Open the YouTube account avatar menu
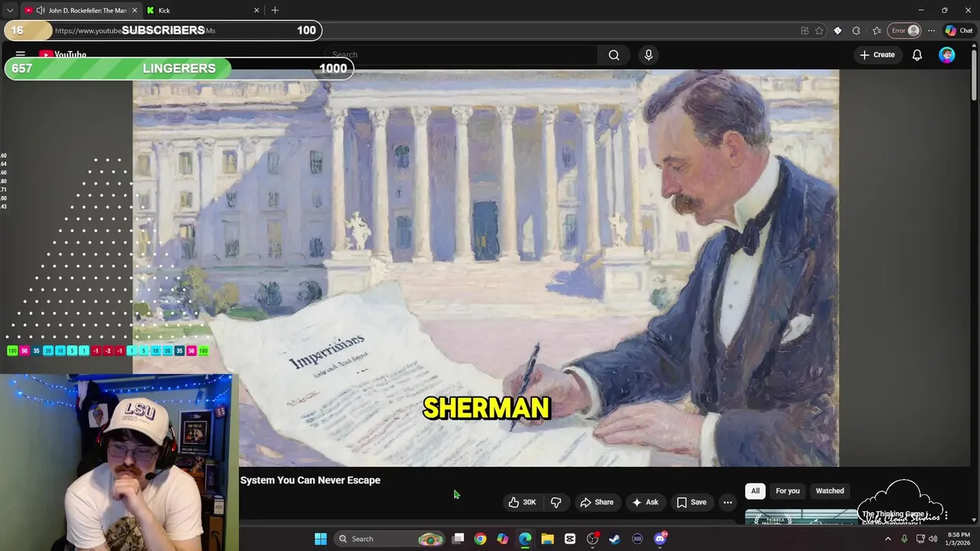Screen dimensions: 980x551 pyautogui.click(x=947, y=55)
